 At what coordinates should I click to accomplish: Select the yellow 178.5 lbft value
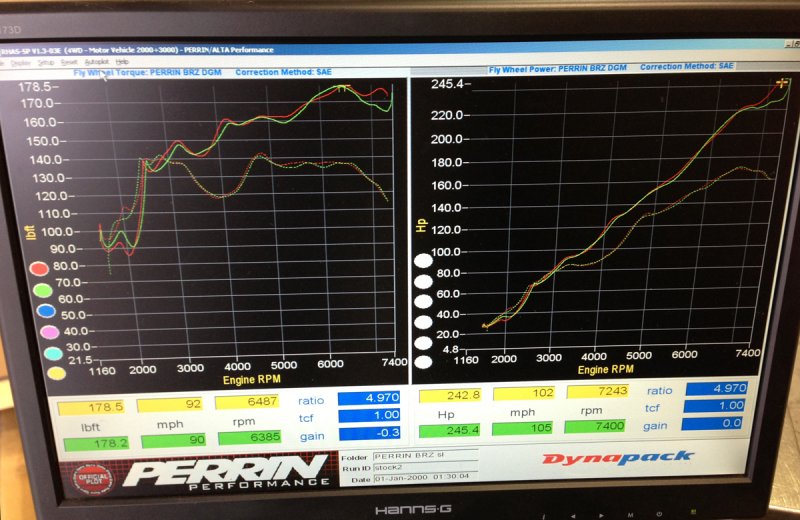(x=91, y=408)
